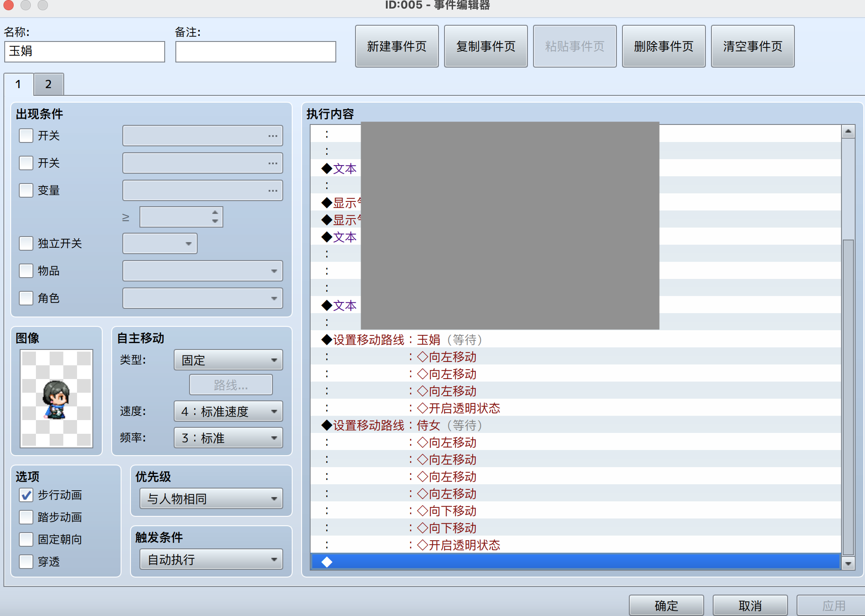
Task: Open second 开关 switch selector ellipsis
Action: point(273,163)
